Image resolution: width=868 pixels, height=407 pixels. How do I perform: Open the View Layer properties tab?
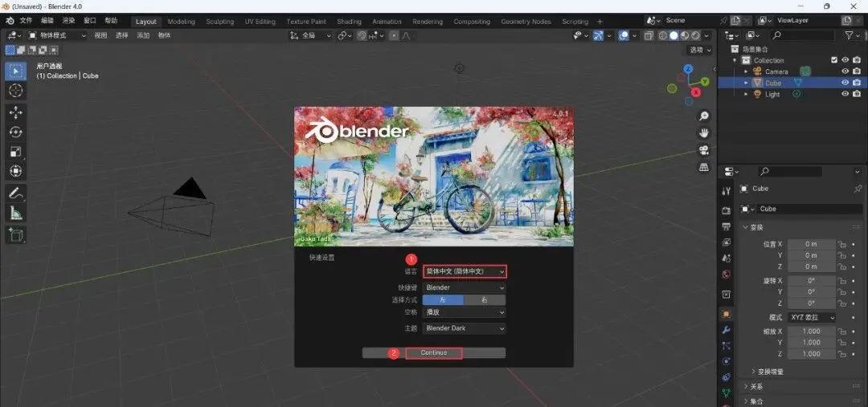click(727, 242)
